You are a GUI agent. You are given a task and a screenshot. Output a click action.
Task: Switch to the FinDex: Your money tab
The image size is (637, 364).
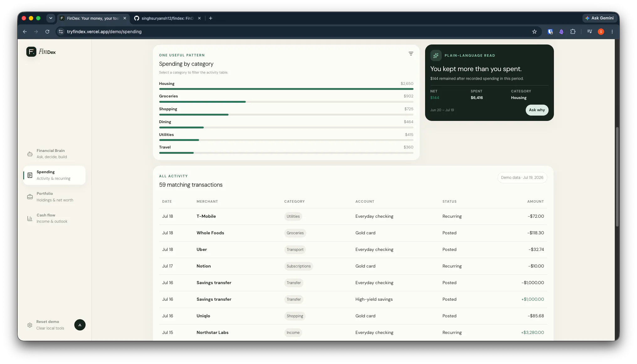click(93, 18)
